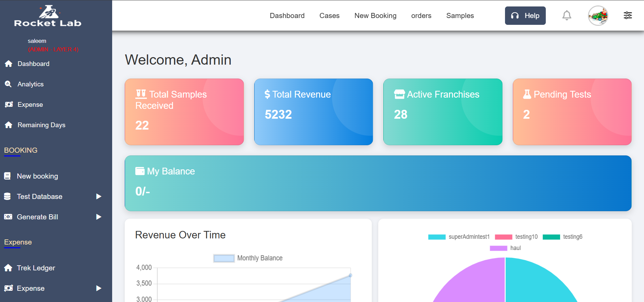Expand the Test Database submenu arrow
This screenshot has height=302, width=644.
pyautogui.click(x=99, y=197)
